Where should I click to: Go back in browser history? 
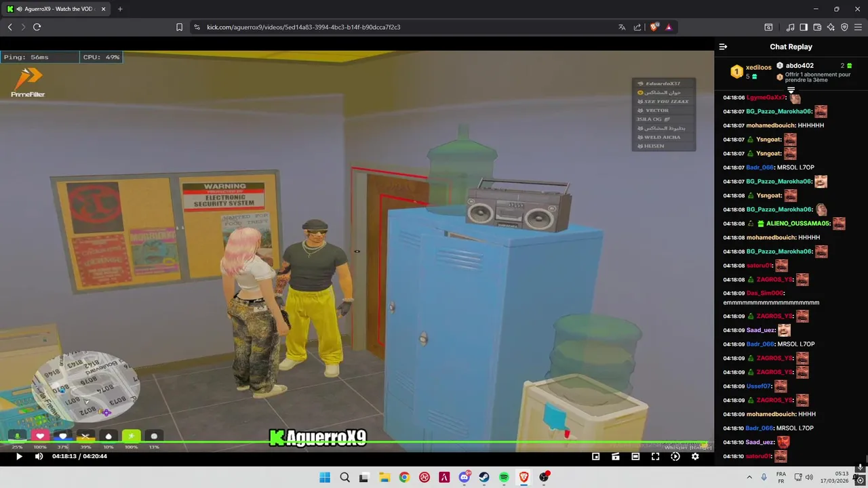(9, 27)
